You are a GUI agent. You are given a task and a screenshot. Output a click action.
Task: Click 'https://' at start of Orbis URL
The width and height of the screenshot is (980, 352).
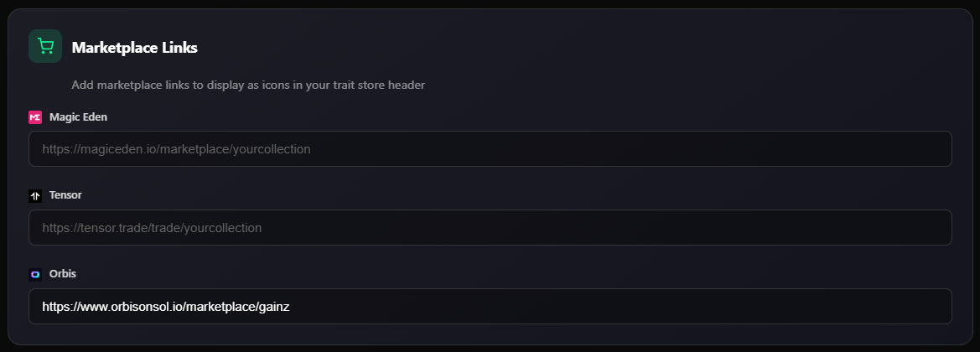coord(62,307)
